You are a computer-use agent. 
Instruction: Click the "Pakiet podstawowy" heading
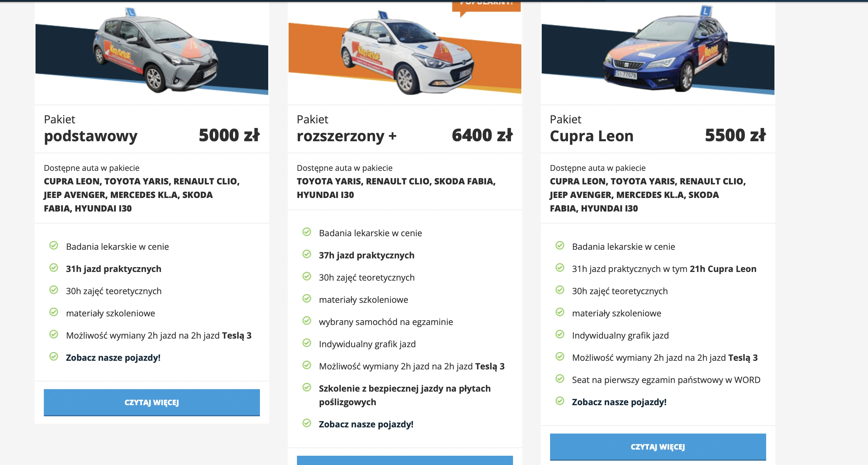coord(91,129)
